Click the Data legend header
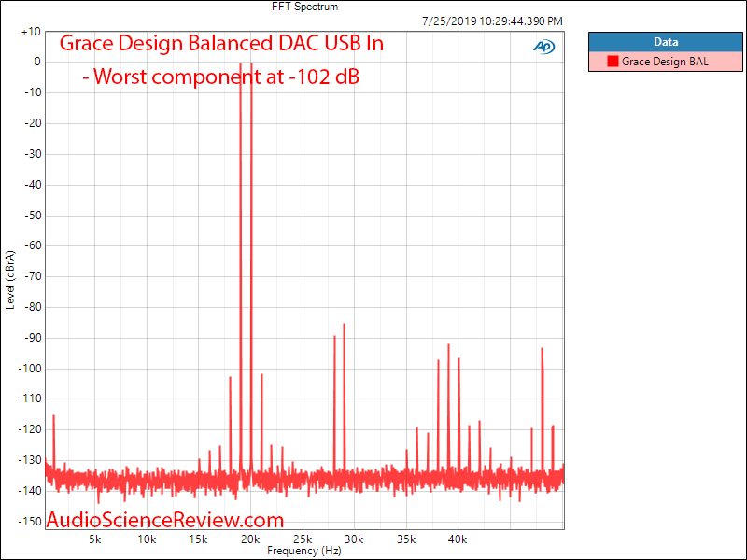Viewport: 747px width, 560px height. click(x=666, y=42)
